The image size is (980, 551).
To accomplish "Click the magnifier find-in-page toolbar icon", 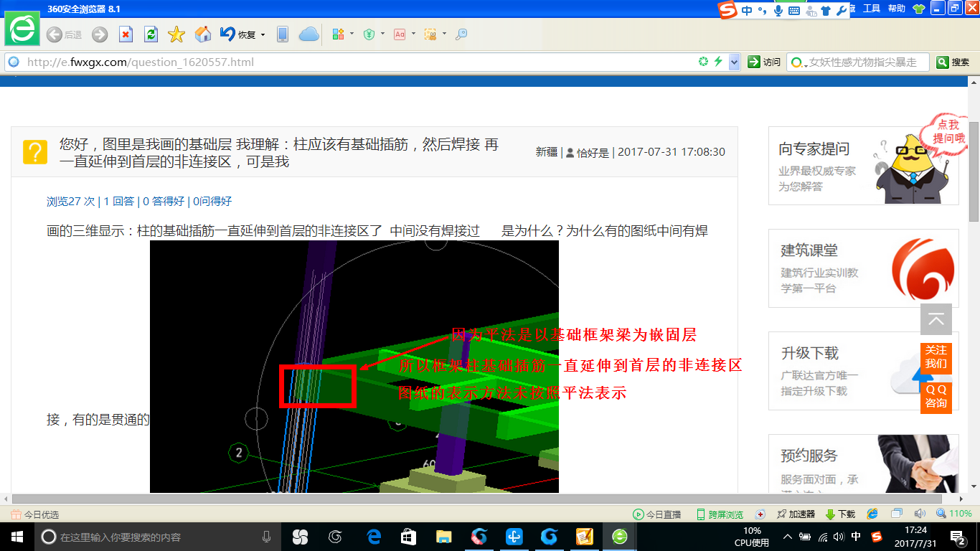I will 461,34.
